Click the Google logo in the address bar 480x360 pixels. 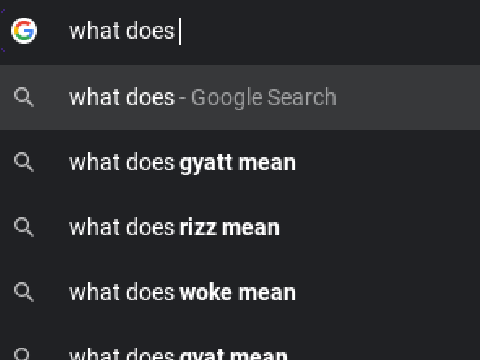(x=24, y=31)
